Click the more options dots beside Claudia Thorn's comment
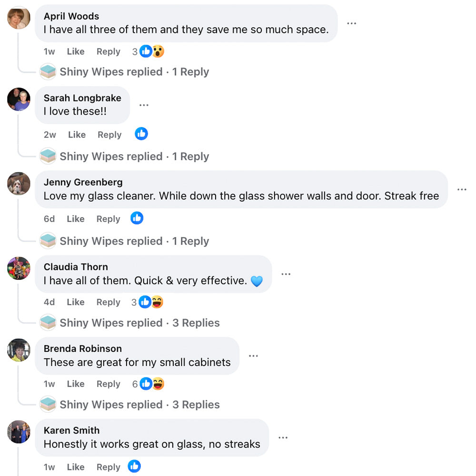The height and width of the screenshot is (476, 476). point(286,274)
